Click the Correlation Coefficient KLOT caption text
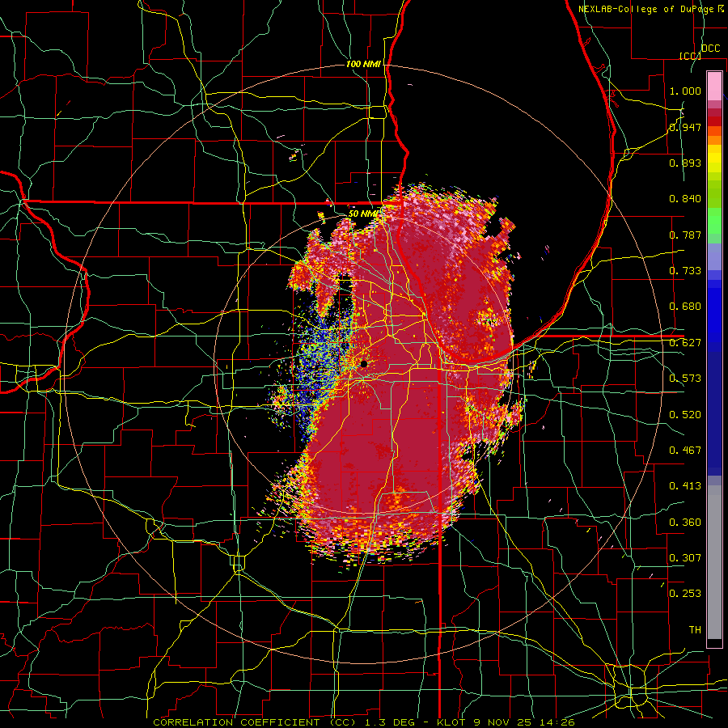The image size is (728, 728). pos(364,722)
